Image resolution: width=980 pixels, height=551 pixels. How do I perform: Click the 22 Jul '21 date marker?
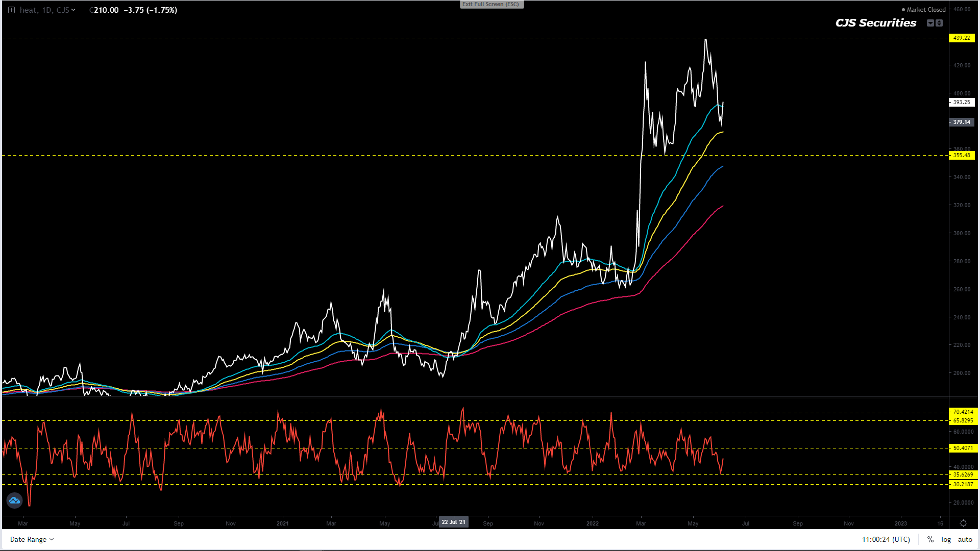tap(453, 522)
